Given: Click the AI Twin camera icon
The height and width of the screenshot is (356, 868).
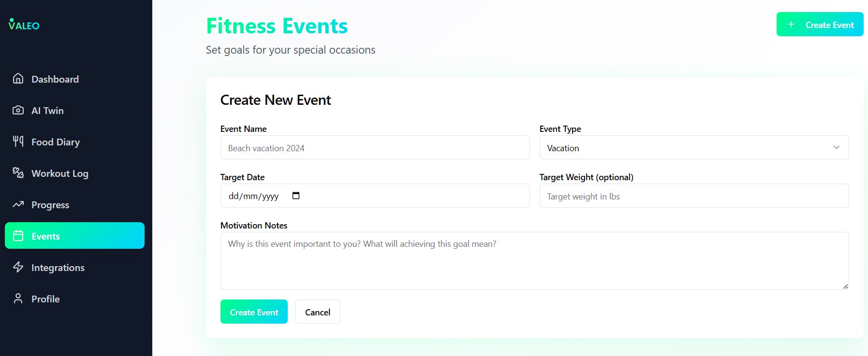Looking at the screenshot, I should click(18, 110).
